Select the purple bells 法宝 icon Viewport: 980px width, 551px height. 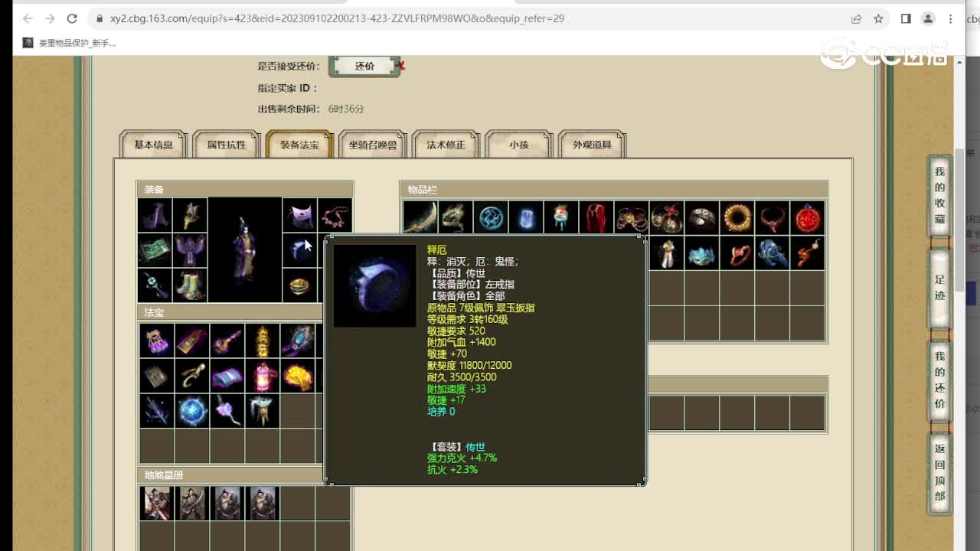(x=157, y=341)
